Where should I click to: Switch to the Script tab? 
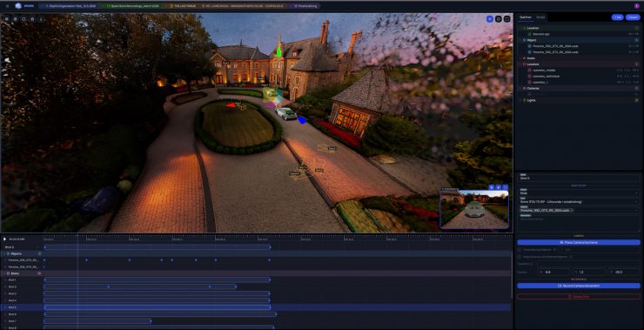[540, 17]
